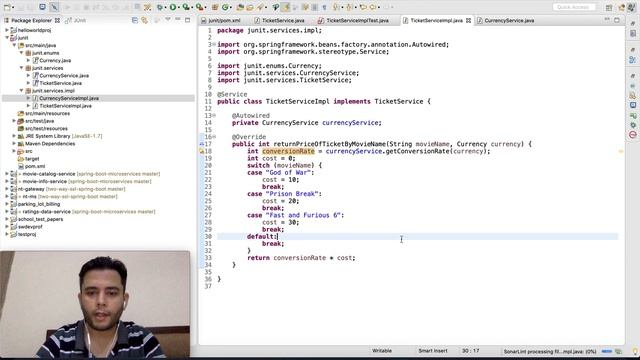Minimize the Package Explorer view

pyautogui.click(x=178, y=20)
